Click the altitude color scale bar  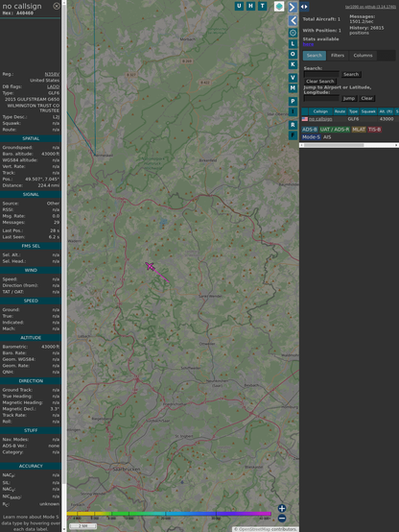pos(169,514)
